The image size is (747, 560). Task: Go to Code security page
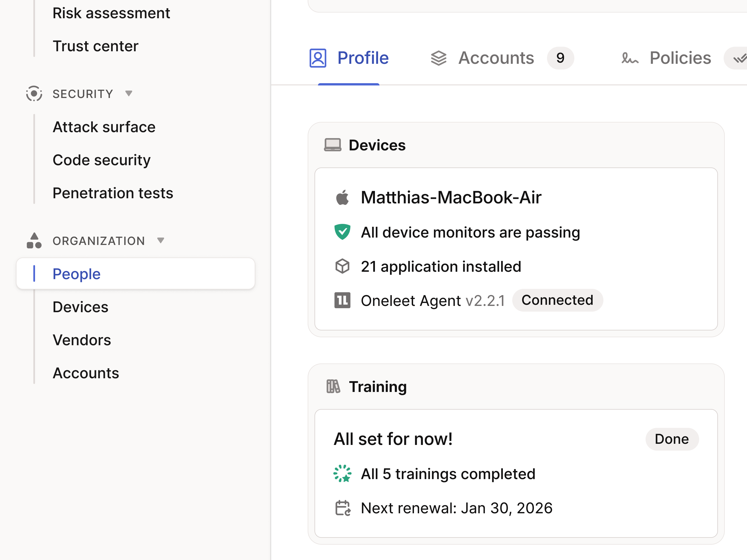click(102, 160)
